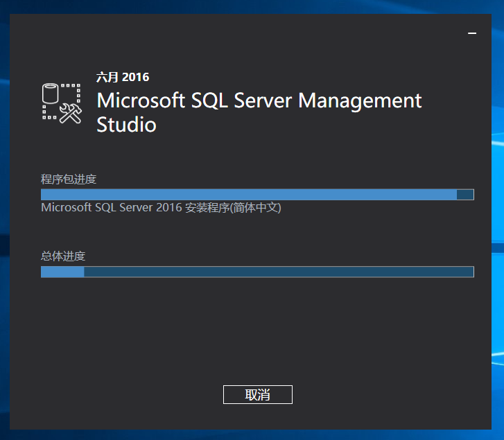
Task: Click the word Studio in the title
Action: pyautogui.click(x=126, y=125)
